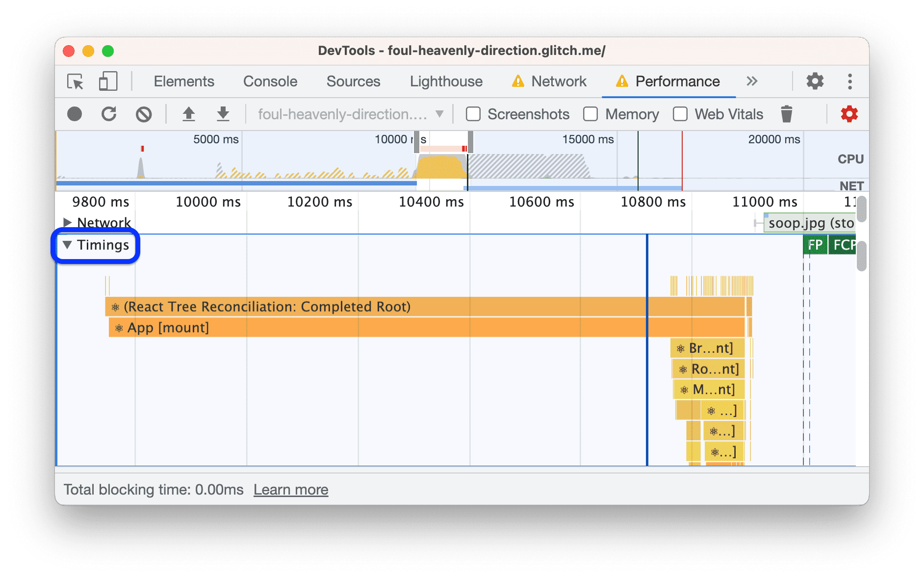Save profile using the download arrow

[223, 114]
